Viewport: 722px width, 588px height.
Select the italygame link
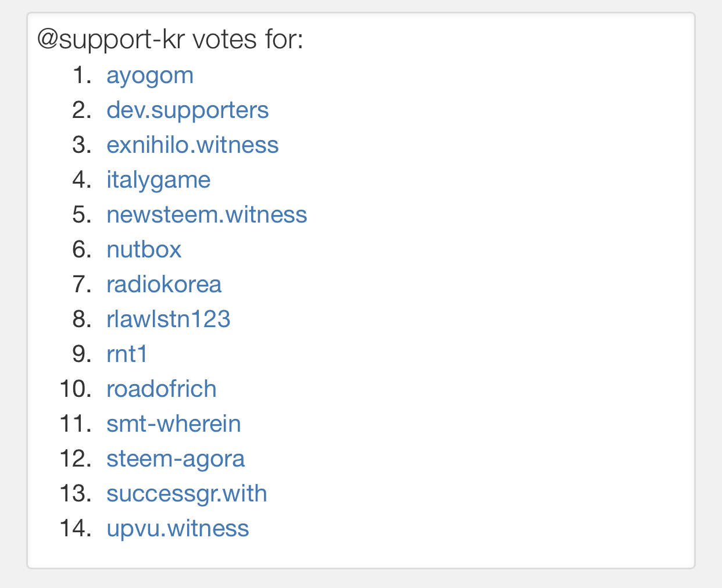click(x=158, y=180)
